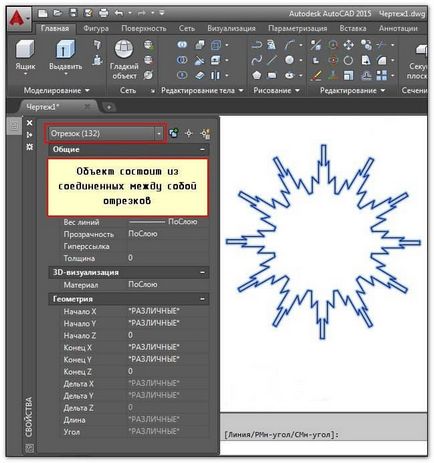Screen dimensions: 434x463
Task: Switch to the Поверхность ribbon tab
Action: 144,28
